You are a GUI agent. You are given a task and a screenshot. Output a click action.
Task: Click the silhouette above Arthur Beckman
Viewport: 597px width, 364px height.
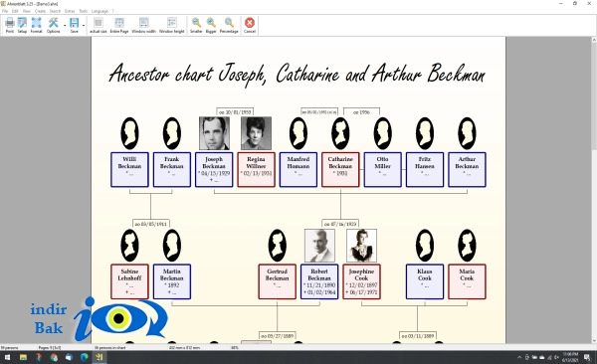click(467, 133)
